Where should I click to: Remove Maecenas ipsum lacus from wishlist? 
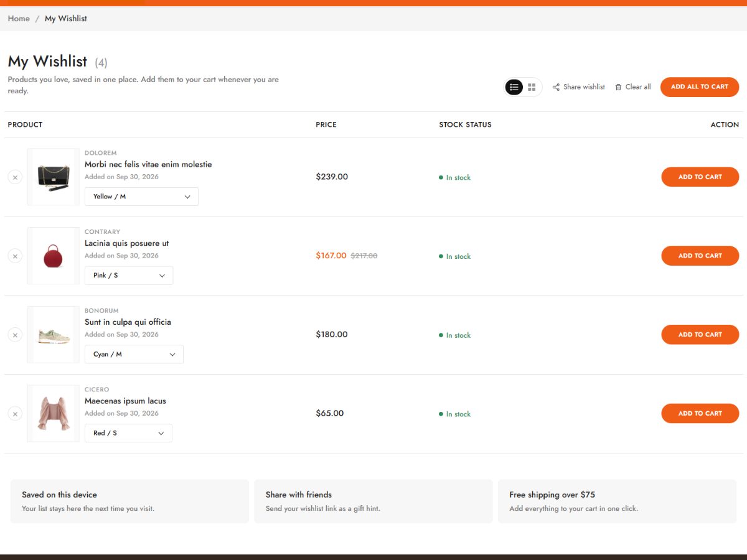pyautogui.click(x=16, y=414)
